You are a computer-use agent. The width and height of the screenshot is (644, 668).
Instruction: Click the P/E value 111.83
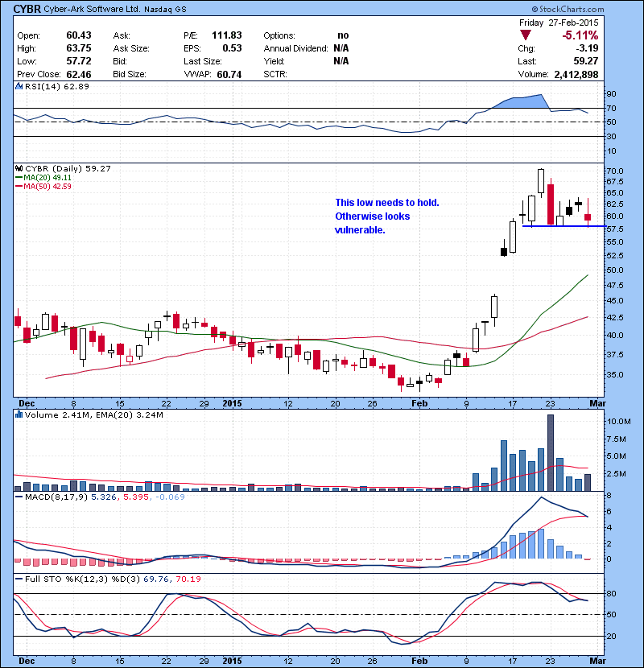pos(227,35)
